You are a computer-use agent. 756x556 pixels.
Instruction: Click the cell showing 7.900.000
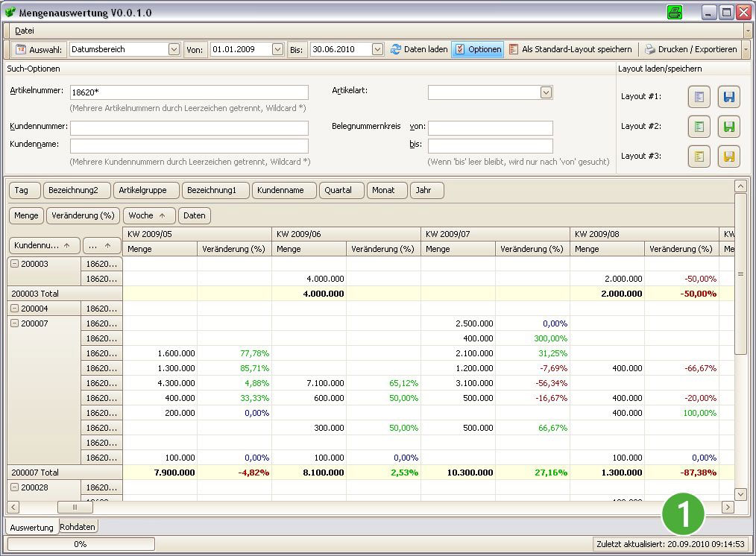coord(160,473)
